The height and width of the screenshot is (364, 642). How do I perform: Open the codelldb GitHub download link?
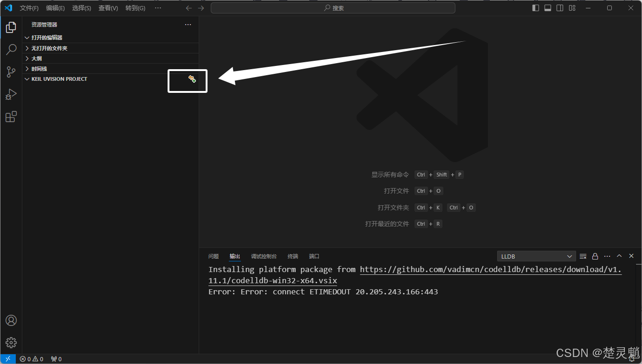click(415, 275)
